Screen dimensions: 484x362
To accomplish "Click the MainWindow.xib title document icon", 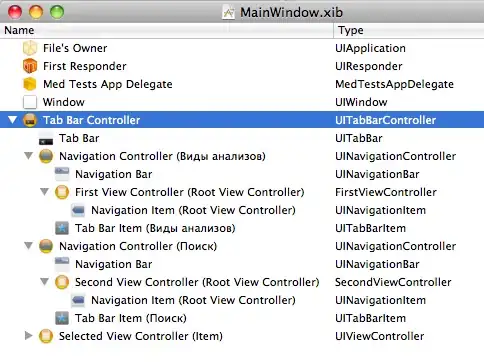I will tap(228, 13).
